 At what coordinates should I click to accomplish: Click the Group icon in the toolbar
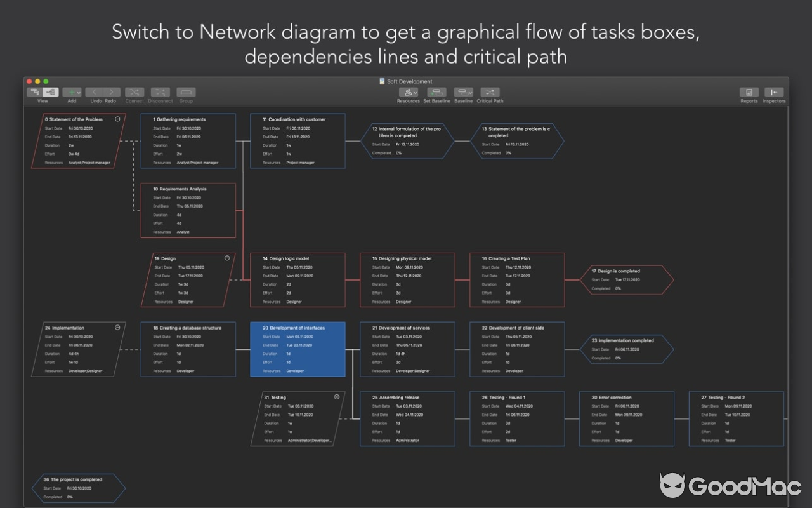click(x=186, y=91)
